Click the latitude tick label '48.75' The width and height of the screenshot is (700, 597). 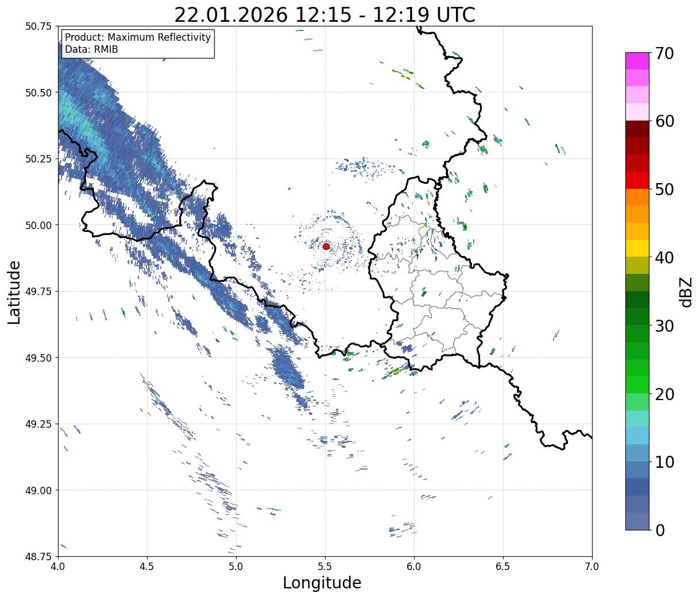pos(38,556)
